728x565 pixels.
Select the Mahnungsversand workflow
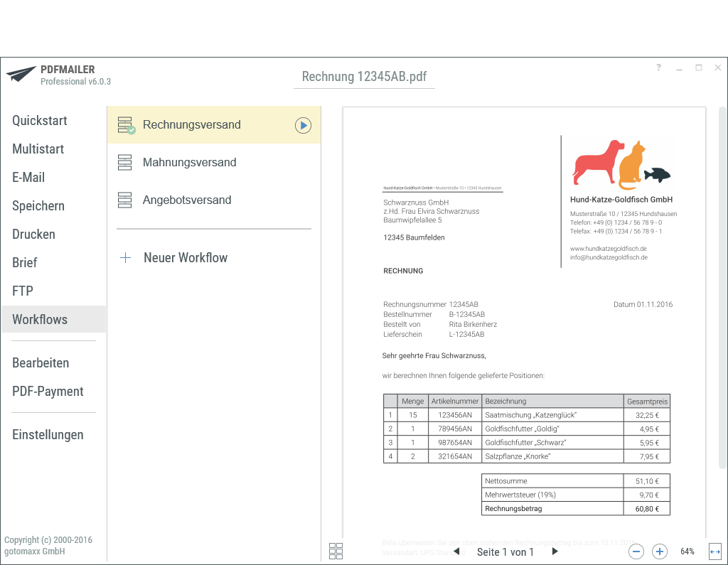(x=189, y=163)
